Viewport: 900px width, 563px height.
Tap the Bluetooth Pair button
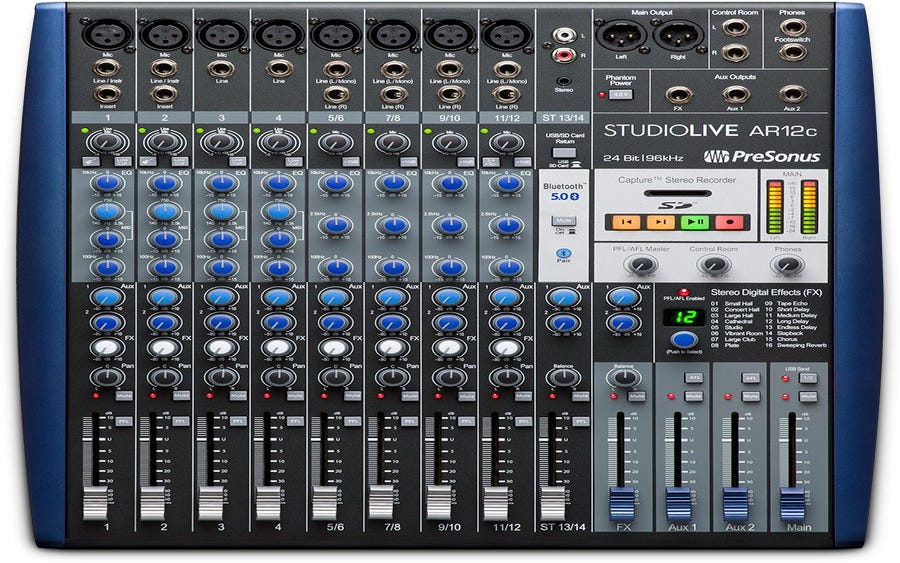pos(564,254)
